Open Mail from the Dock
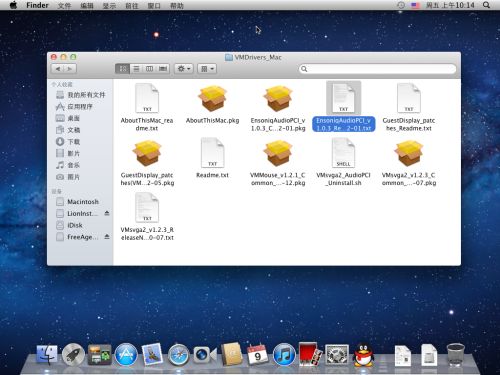Image resolution: width=500 pixels, height=375 pixels. pyautogui.click(x=152, y=354)
